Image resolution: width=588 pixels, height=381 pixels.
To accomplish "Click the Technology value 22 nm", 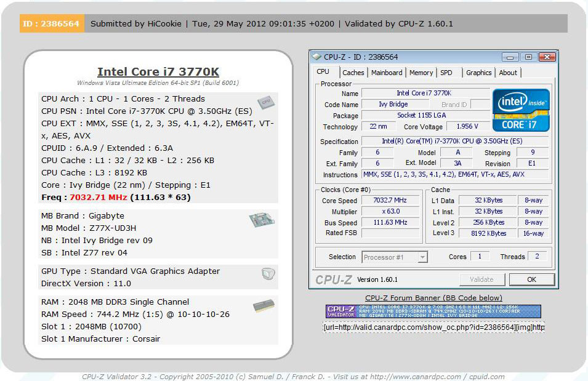I will (x=379, y=126).
